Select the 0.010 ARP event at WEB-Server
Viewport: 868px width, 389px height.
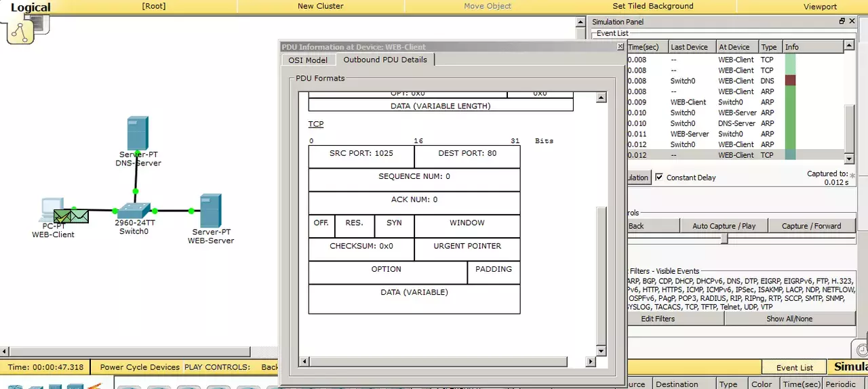click(735, 112)
